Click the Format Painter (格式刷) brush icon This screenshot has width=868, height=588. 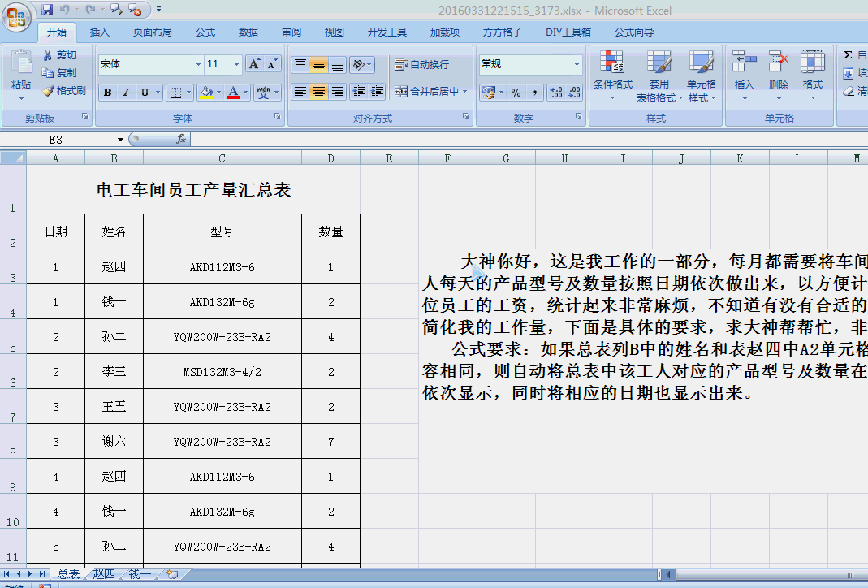tap(48, 91)
